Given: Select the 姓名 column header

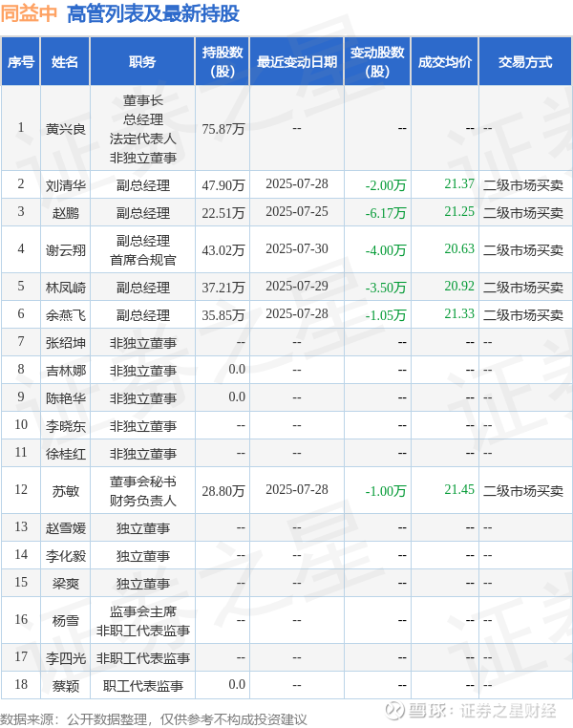Looking at the screenshot, I should pyautogui.click(x=65, y=62).
